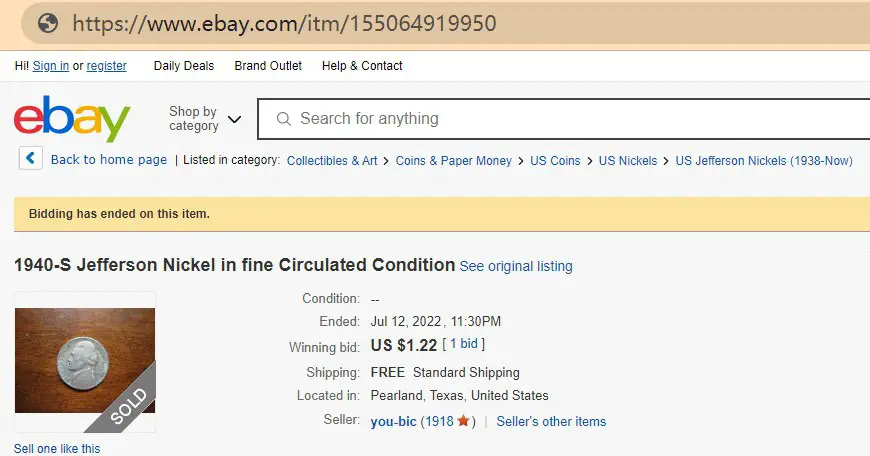View the 1 bid history link
Viewport: 870px width, 456px height.
coord(463,344)
